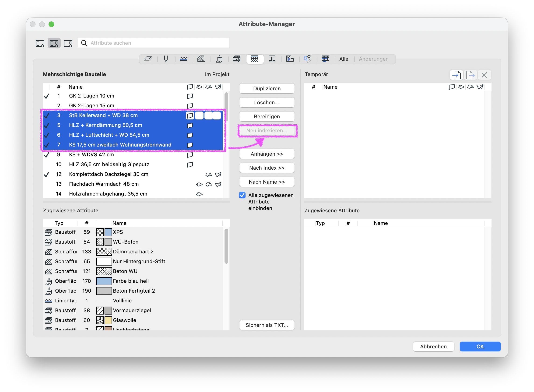Click slab icon in Holzrahmen abgehängt row
Viewport: 534px width, 392px height.
(x=199, y=194)
